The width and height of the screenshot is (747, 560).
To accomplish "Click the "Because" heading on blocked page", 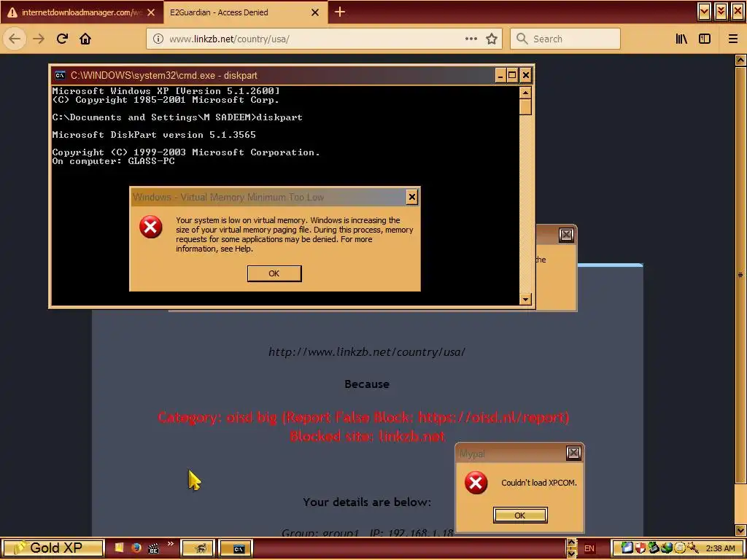I will click(367, 384).
